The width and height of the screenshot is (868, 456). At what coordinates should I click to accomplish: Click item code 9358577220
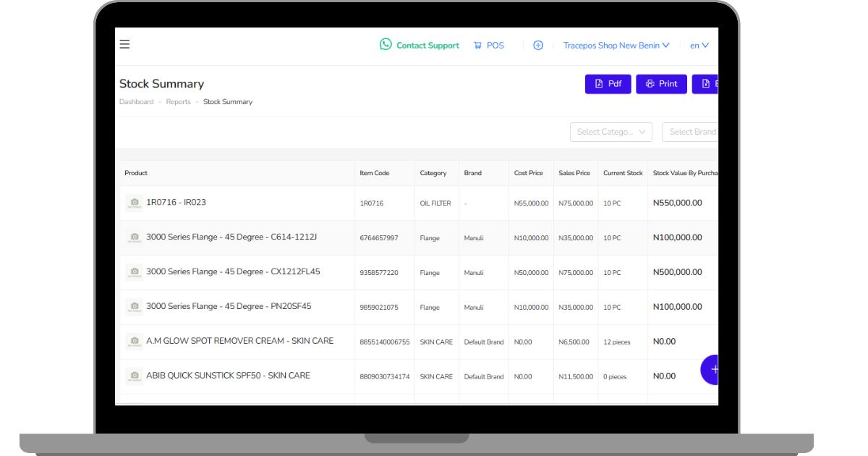pyautogui.click(x=379, y=273)
